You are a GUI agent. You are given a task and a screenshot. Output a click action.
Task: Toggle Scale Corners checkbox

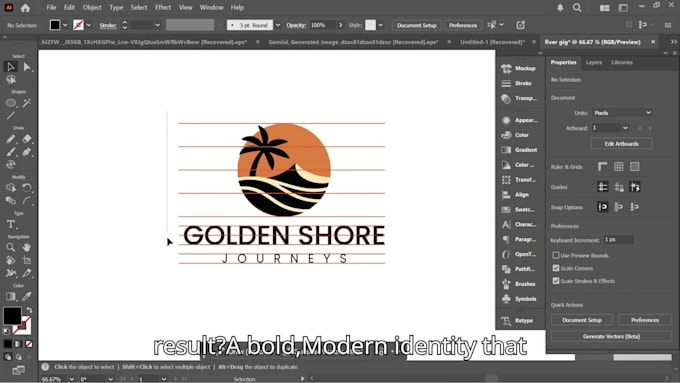[x=556, y=268]
